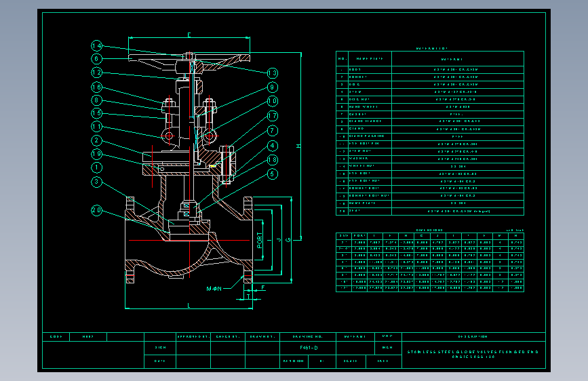Image resolution: width=588 pixels, height=381 pixels.
Task: Select part balloon number 13
Action: pyautogui.click(x=273, y=73)
